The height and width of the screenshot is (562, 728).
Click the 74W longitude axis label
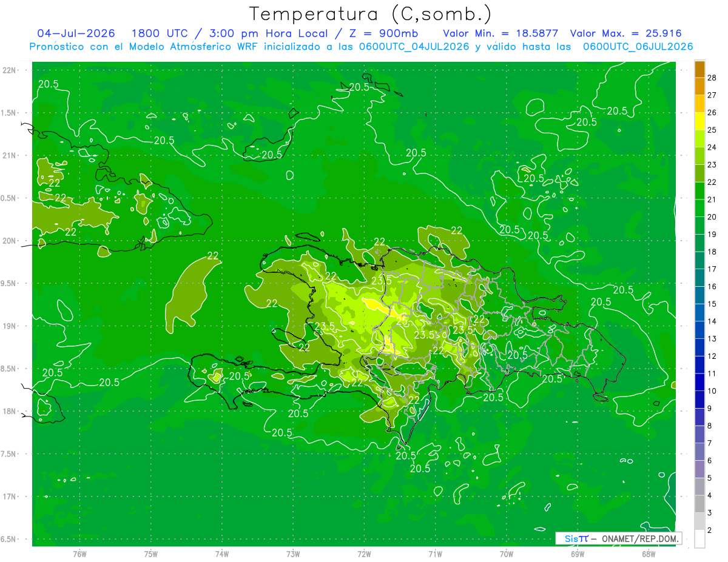click(x=222, y=554)
